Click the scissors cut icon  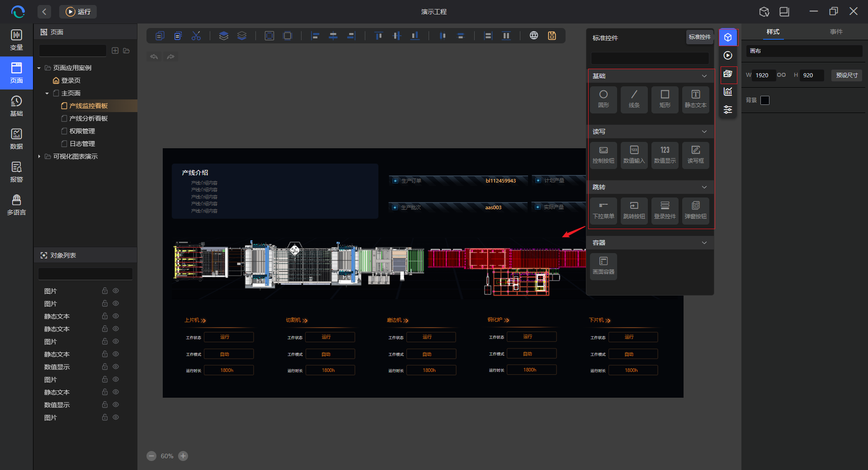pos(196,36)
